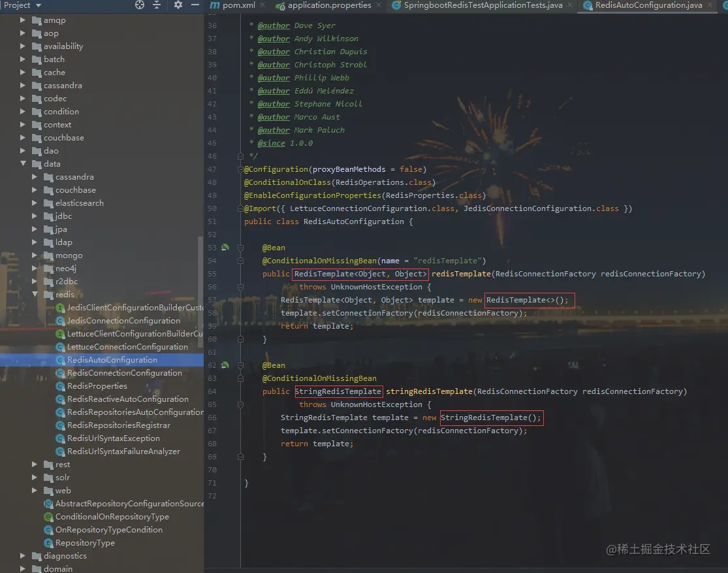728x573 pixels.
Task: Collapse the data folder
Action: [x=22, y=163]
